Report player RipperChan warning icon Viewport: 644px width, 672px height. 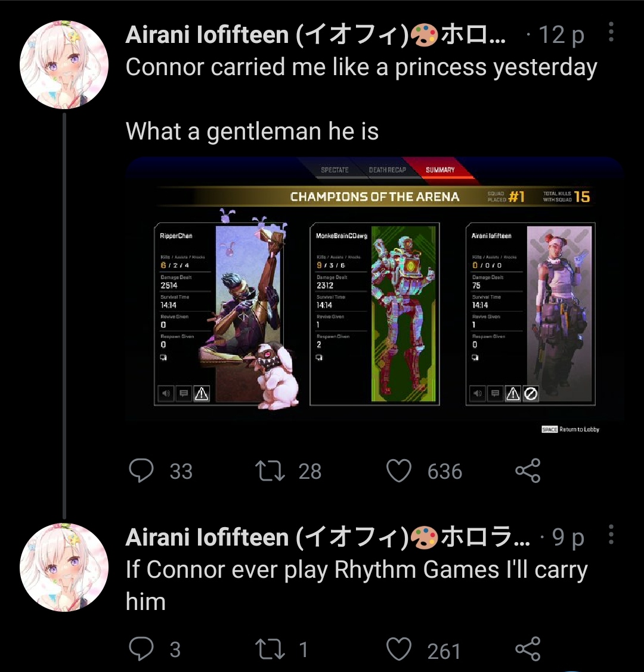202,393
